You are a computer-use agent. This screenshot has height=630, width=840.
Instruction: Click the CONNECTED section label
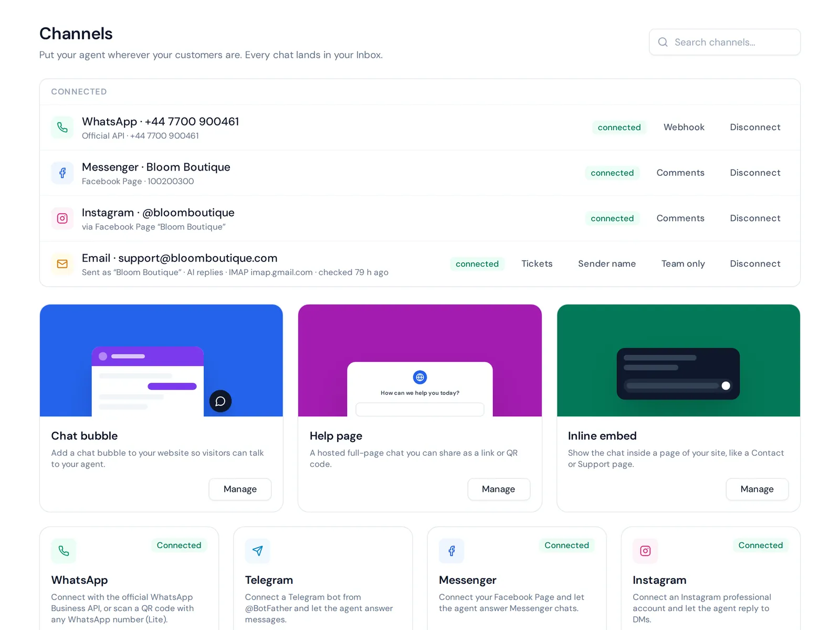[79, 92]
